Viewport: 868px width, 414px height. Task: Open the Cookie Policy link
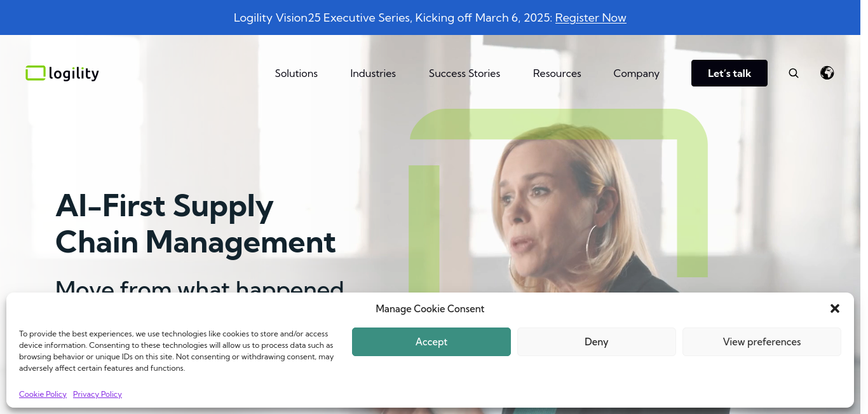(43, 394)
